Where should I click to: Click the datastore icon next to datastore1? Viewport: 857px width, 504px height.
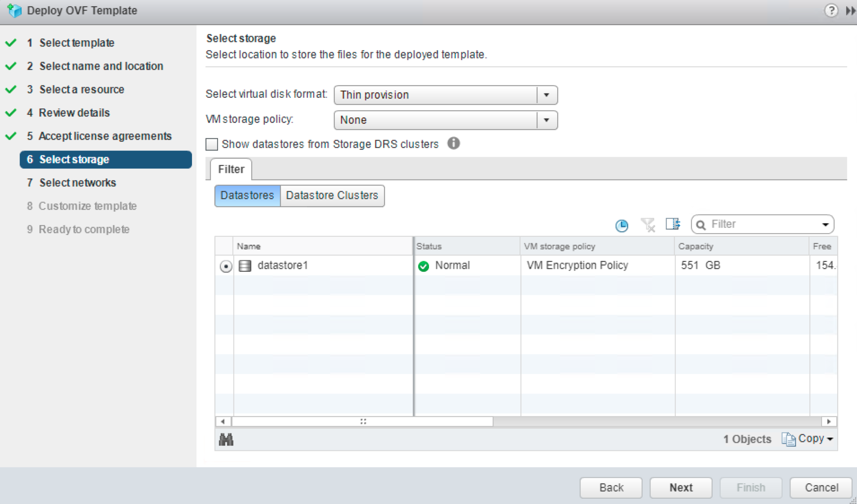point(245,265)
